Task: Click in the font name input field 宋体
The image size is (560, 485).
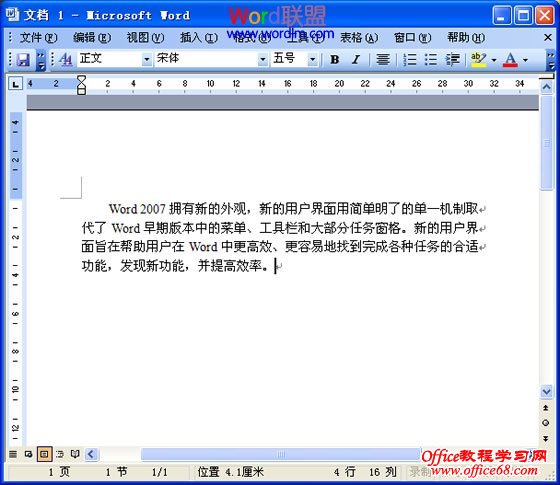Action: pos(206,59)
